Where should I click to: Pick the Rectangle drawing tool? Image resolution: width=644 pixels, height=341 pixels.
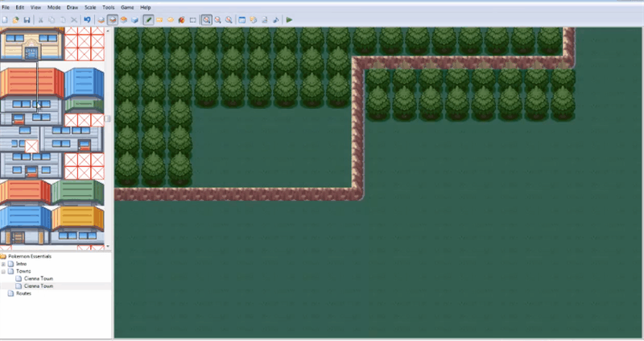160,19
